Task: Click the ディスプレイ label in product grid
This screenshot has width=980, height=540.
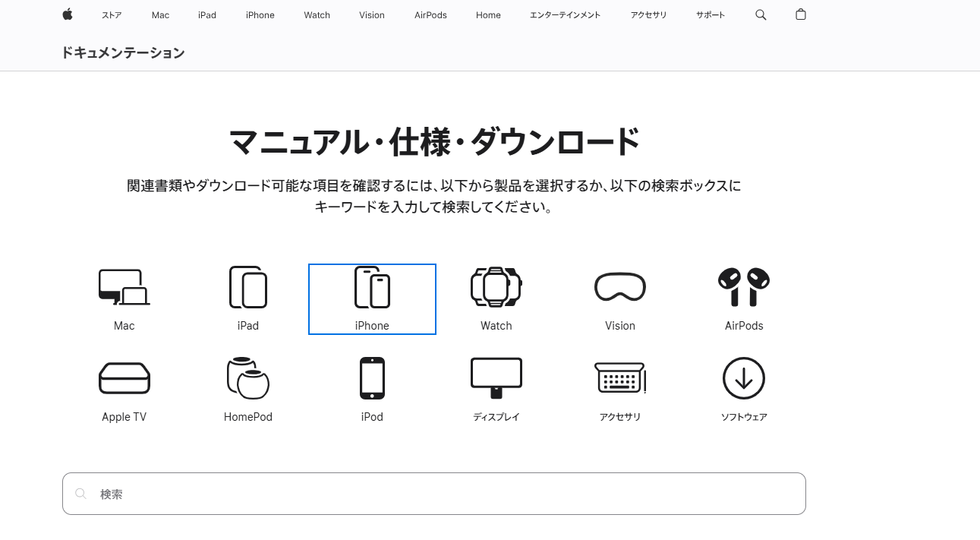Action: click(496, 417)
